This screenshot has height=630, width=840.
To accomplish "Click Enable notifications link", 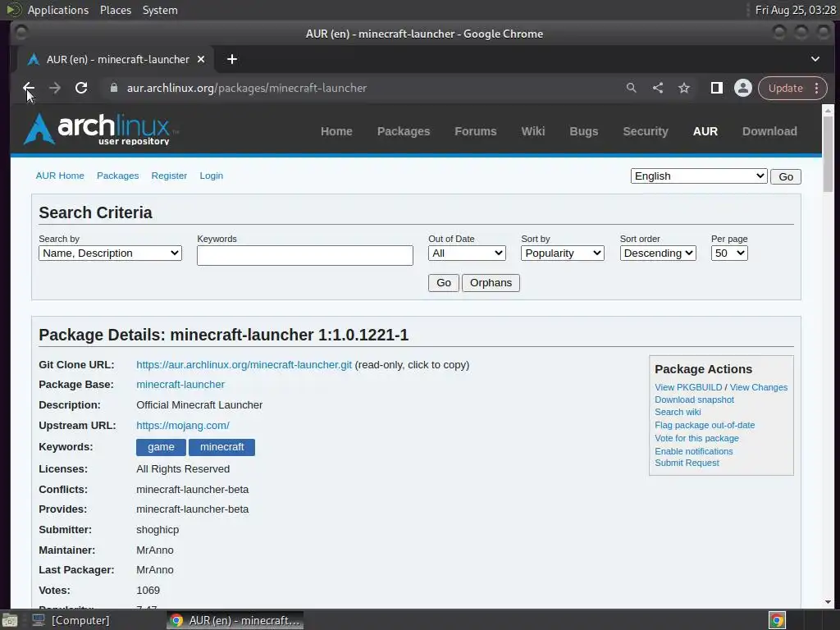I will click(694, 451).
